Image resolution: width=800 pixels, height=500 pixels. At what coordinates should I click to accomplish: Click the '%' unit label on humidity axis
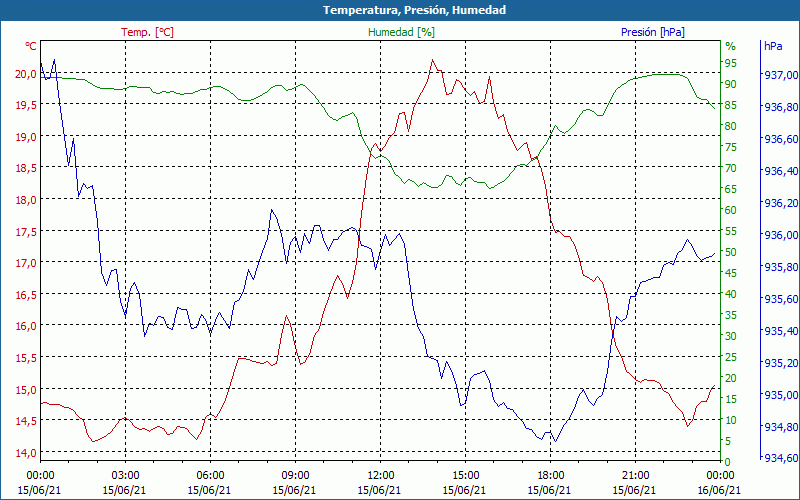click(731, 46)
